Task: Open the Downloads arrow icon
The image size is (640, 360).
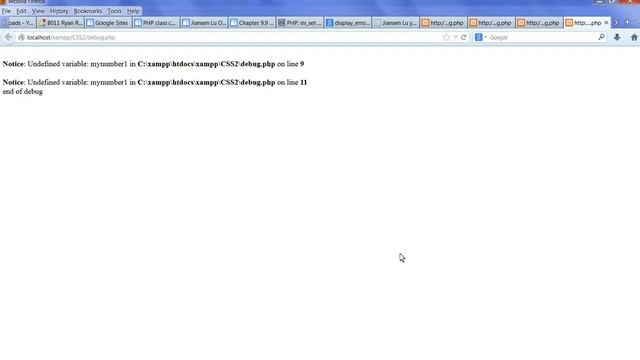Action: pyautogui.click(x=617, y=37)
